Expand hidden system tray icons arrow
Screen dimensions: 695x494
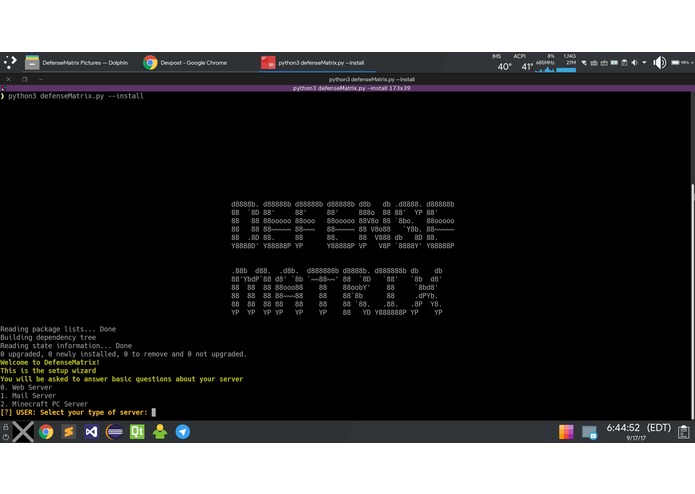pyautogui.click(x=644, y=63)
